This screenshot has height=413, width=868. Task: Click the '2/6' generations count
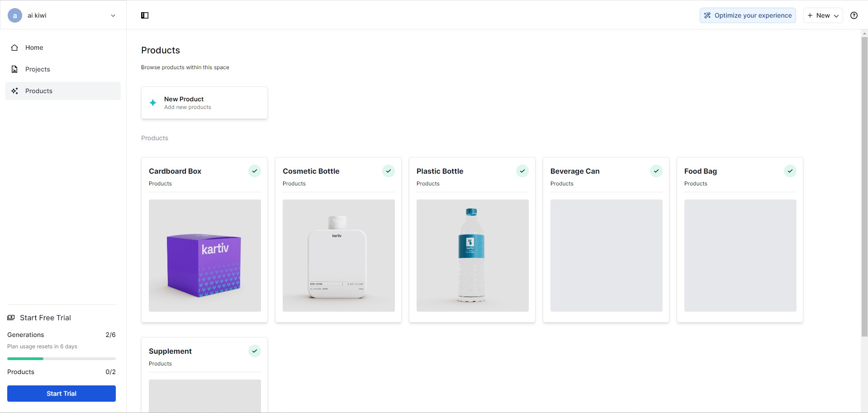110,335
